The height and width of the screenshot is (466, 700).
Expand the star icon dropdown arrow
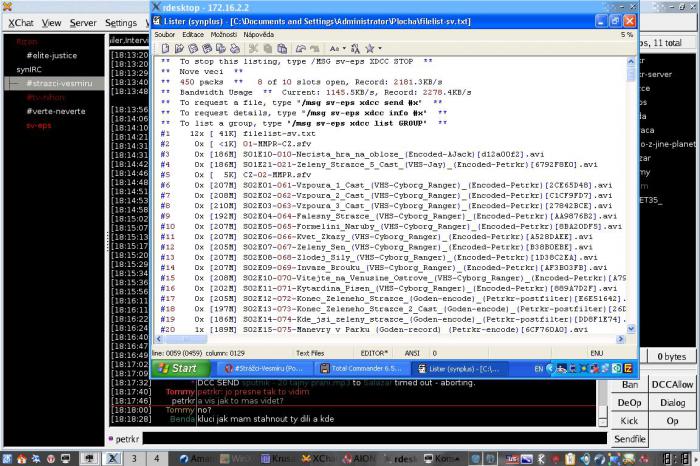(x=380, y=48)
